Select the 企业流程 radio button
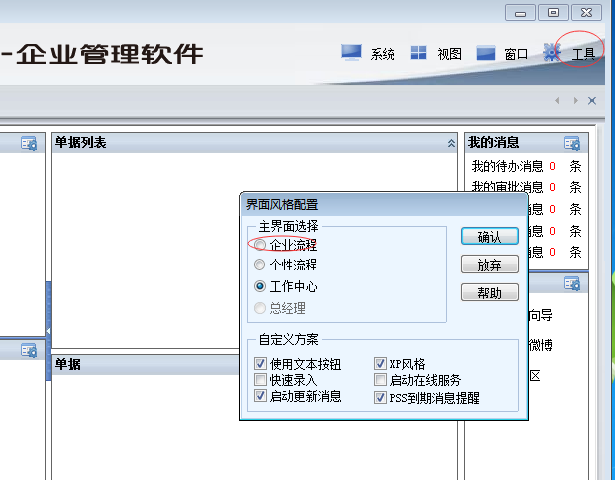This screenshot has height=480, width=615. (260, 244)
